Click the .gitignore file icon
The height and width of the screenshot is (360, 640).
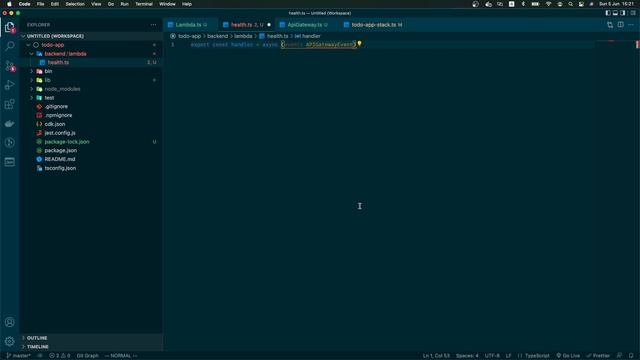39,107
